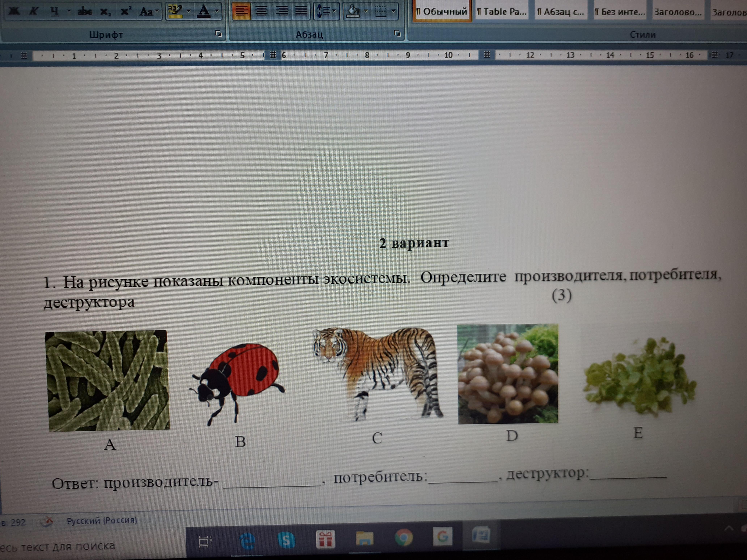Expand the font color dropdown arrow
Viewport: 747px width, 560px height.
[x=217, y=11]
